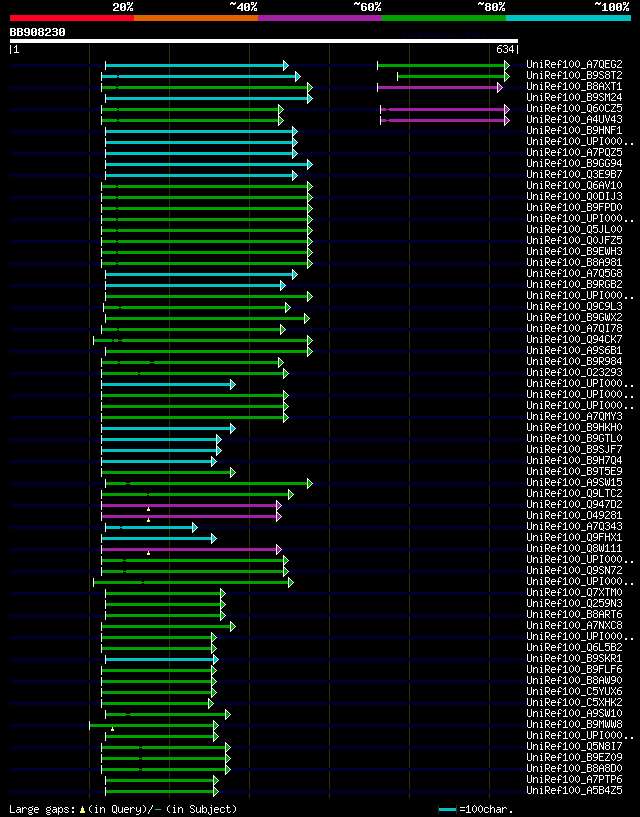Open hit UniRef100_B9SM24
This screenshot has width=640, height=817.
pos(574,97)
